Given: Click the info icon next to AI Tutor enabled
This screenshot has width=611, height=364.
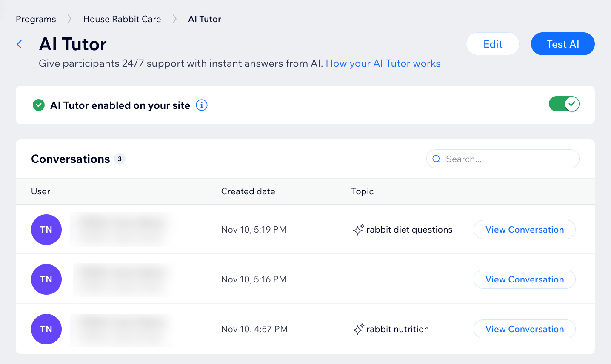Looking at the screenshot, I should click(202, 105).
